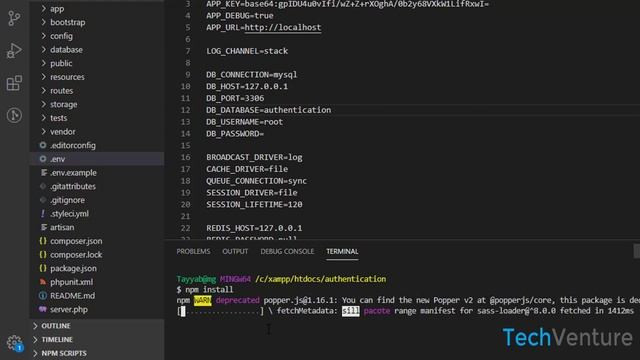Click the LOG_CHANNEL=stack line

pyautogui.click(x=247, y=51)
